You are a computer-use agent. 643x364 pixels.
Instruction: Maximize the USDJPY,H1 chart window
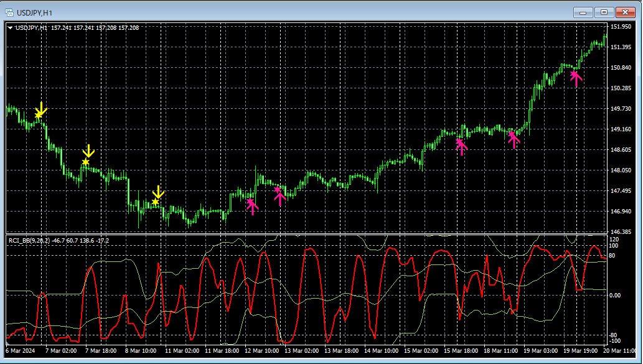click(604, 12)
